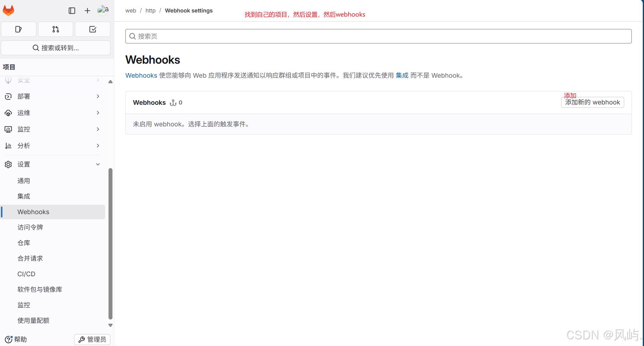
Task: Click the 搜索页 search input field
Action: coord(378,36)
